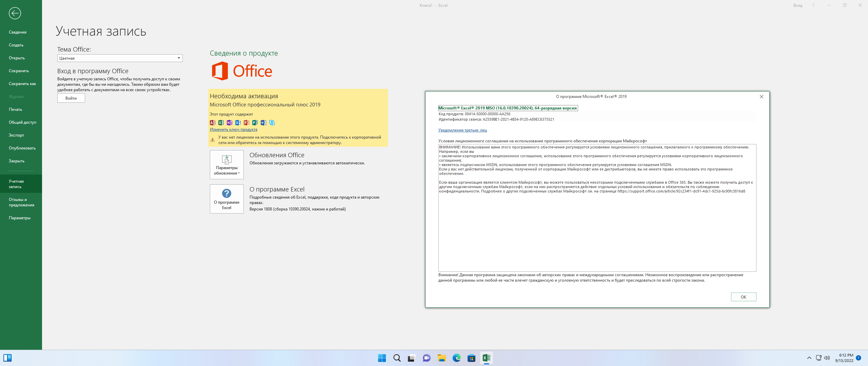This screenshot has width=868, height=366.
Task: Click the Версия 1808 build text
Action: coord(298,209)
